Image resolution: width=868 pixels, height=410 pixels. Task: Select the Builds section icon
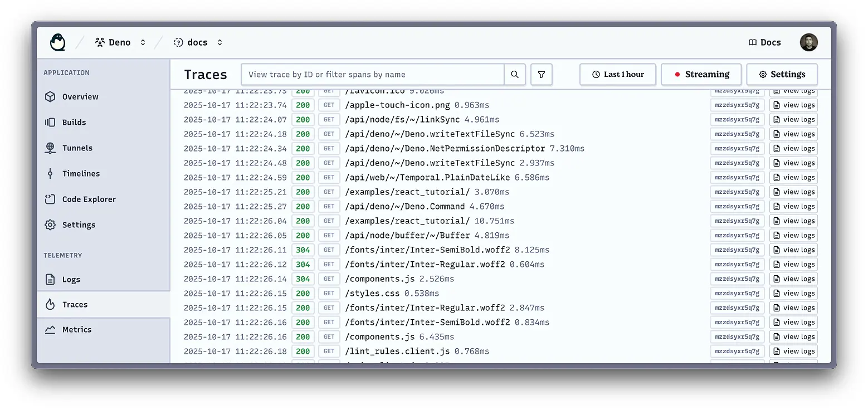tap(51, 122)
